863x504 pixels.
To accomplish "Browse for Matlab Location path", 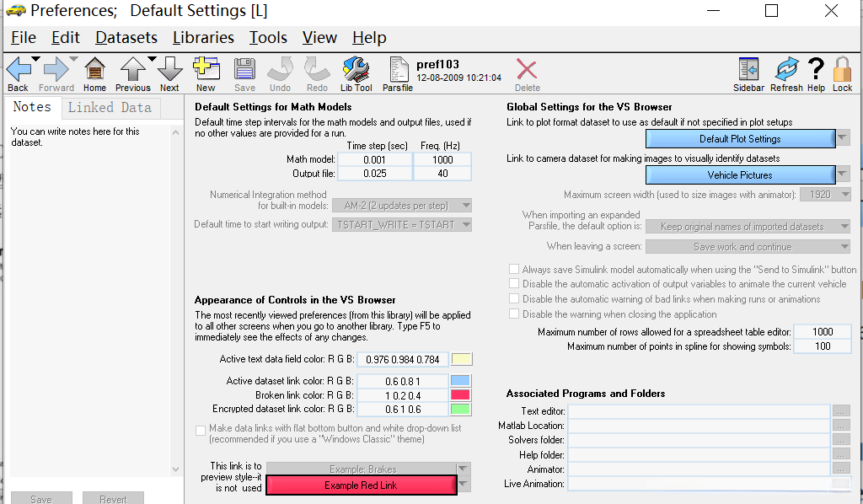I will point(841,426).
